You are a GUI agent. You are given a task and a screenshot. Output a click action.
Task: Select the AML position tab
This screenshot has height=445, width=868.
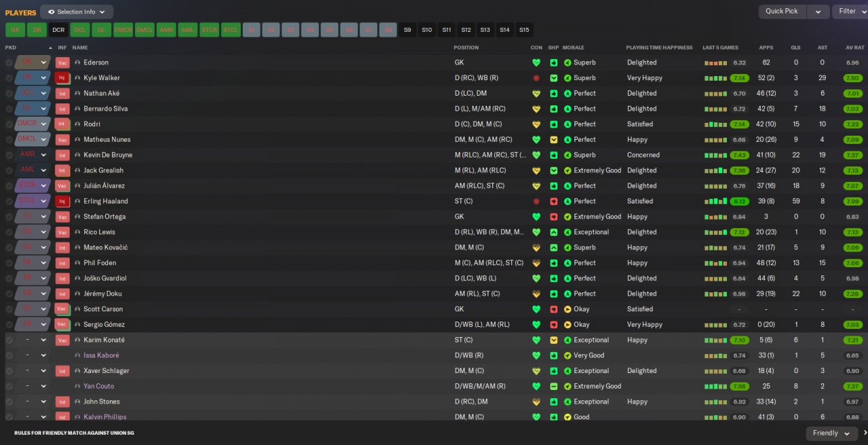pyautogui.click(x=188, y=30)
